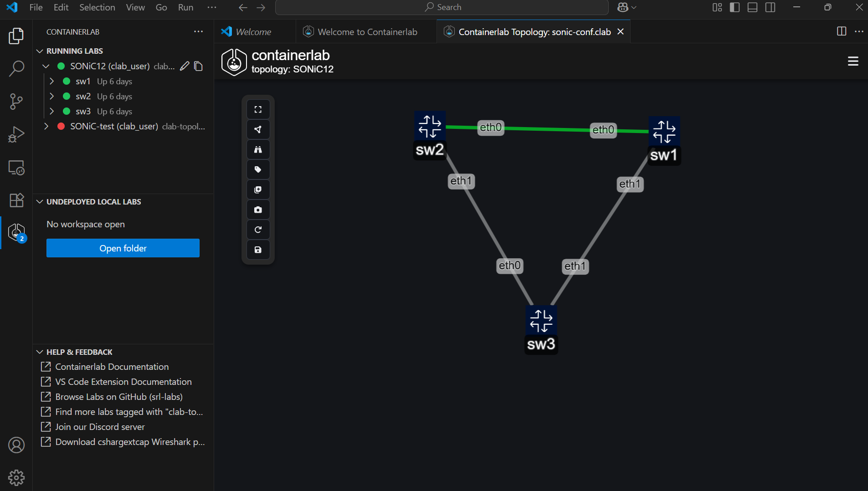Expand the SONiC-test lab entry
Viewport: 868px width, 491px height.
(46, 127)
